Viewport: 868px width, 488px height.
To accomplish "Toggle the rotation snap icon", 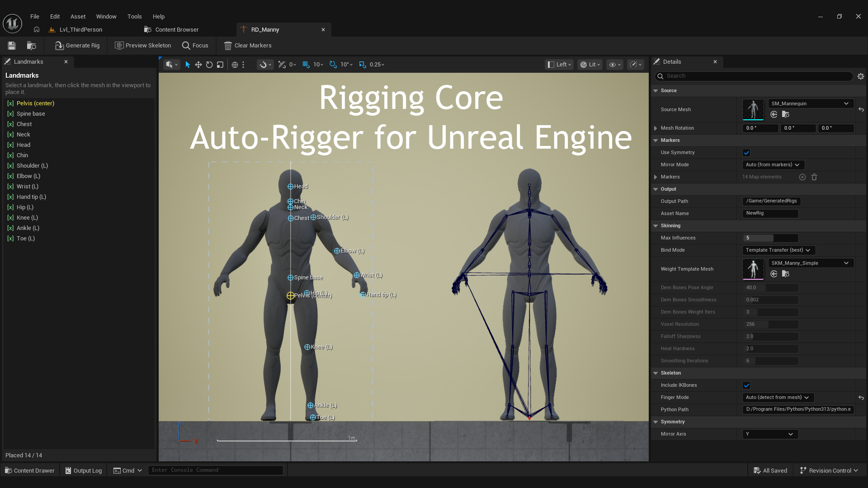I will click(333, 65).
